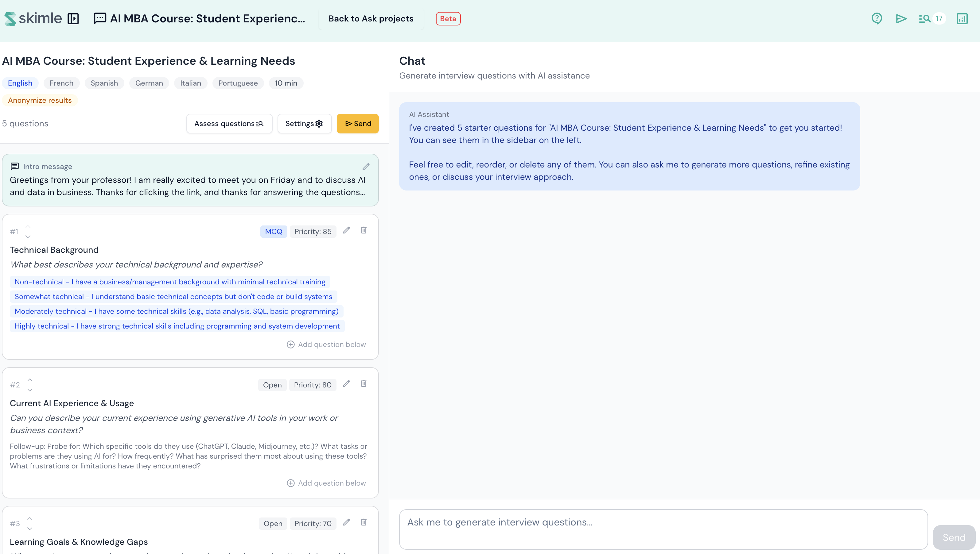Toggle Anonymize results
The height and width of the screenshot is (554, 980).
39,100
